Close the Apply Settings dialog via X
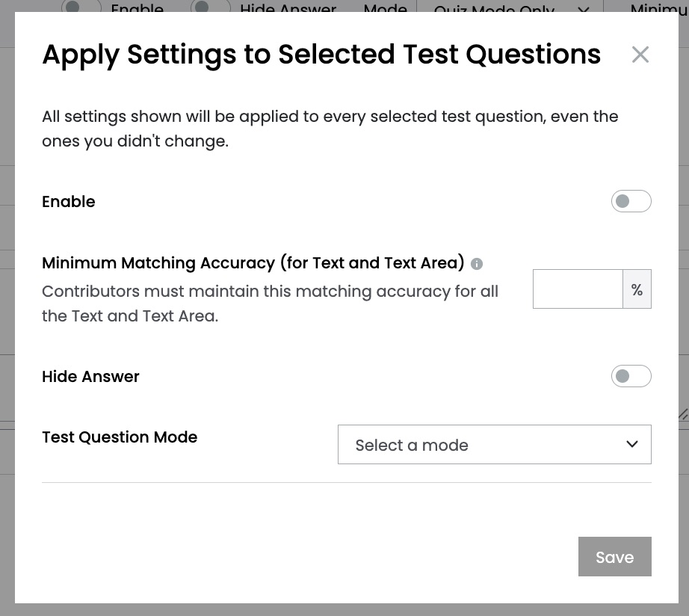 640,55
